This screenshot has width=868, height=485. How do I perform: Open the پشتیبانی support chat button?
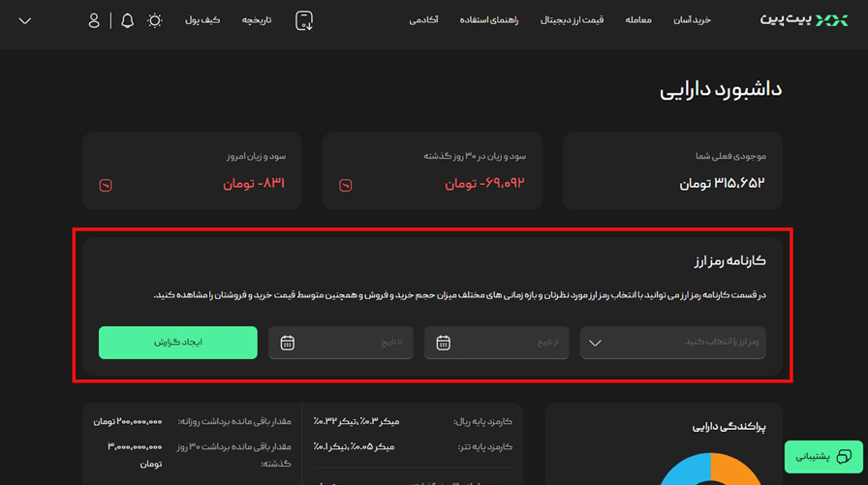(823, 457)
